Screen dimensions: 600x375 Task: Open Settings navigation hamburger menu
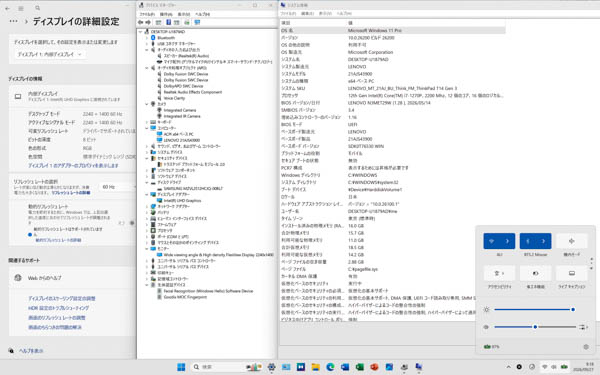pos(21,8)
